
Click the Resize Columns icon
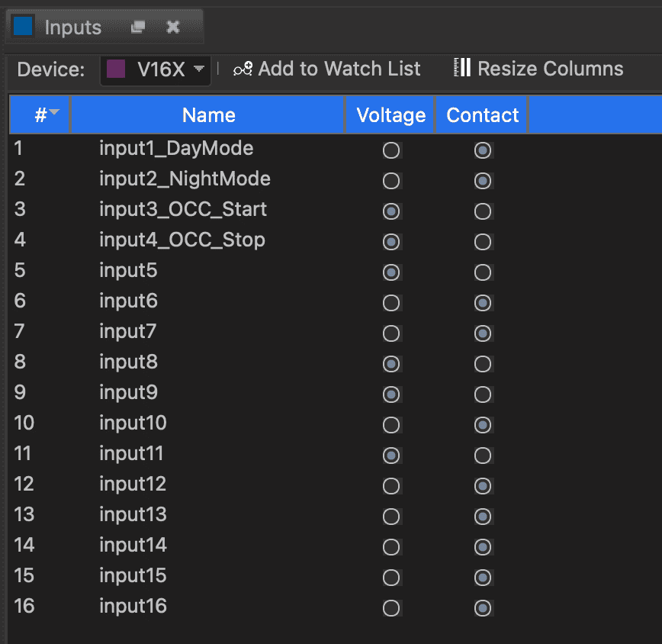[x=462, y=68]
